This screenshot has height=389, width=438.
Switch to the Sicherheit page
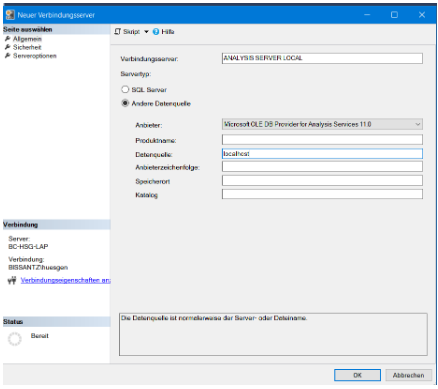pyautogui.click(x=27, y=47)
